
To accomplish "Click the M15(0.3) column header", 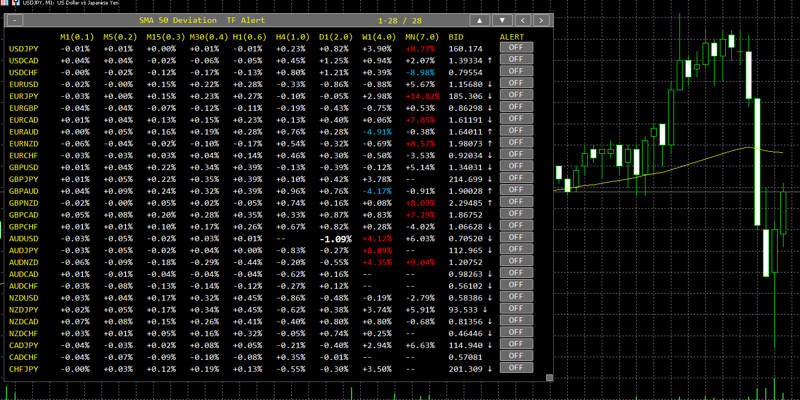I will click(165, 37).
